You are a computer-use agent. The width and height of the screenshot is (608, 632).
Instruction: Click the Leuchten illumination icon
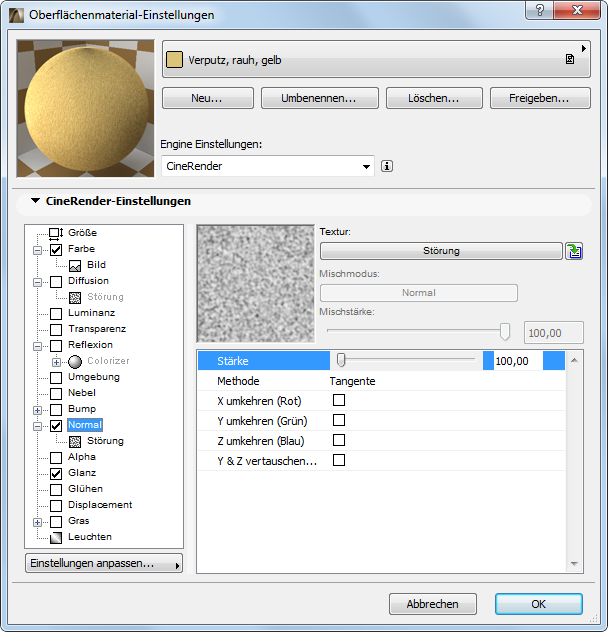[x=56, y=538]
